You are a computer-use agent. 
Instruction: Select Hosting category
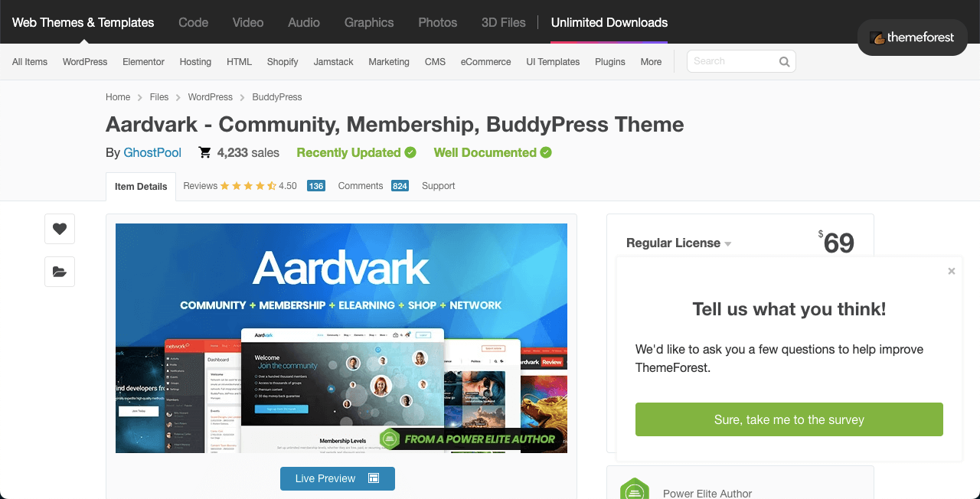point(195,62)
